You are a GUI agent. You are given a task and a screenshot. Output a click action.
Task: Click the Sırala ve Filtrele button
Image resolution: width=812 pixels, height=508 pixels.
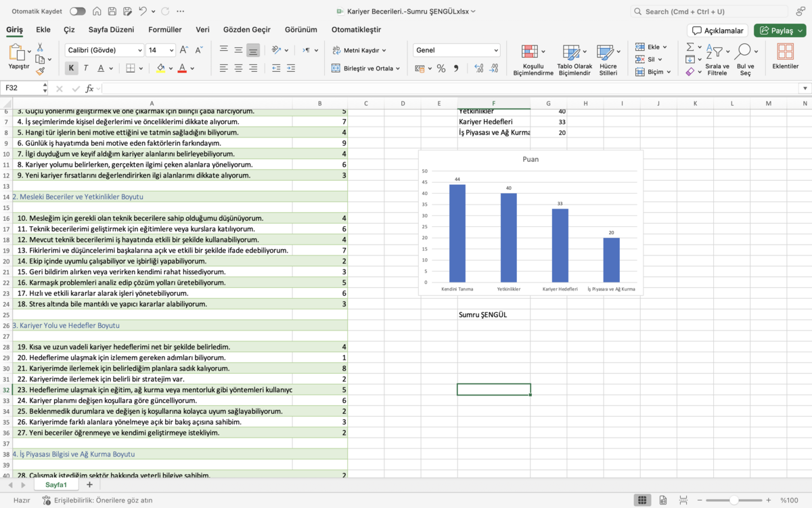(717, 60)
